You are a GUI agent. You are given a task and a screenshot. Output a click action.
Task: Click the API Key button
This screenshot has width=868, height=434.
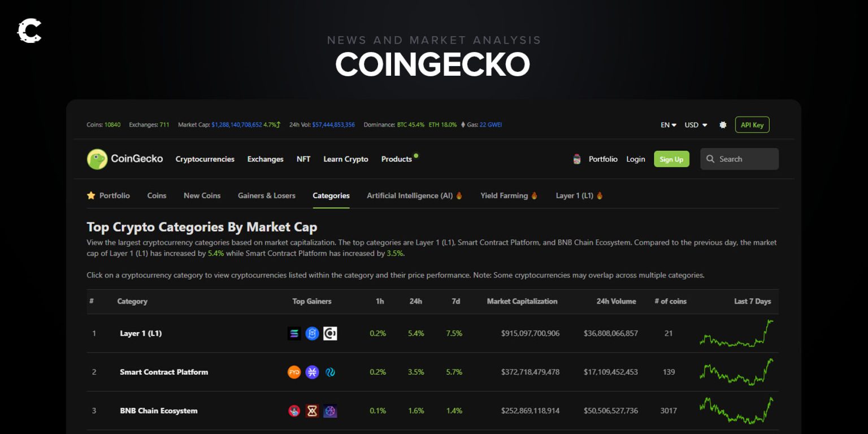[752, 125]
